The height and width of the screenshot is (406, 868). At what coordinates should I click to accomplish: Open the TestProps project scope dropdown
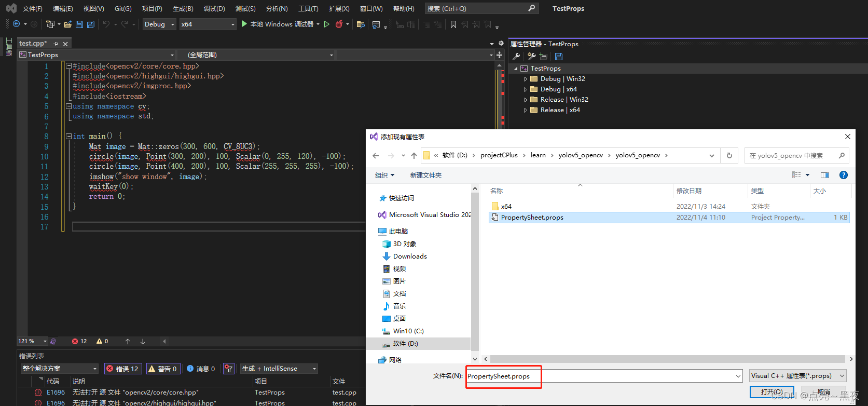click(x=97, y=55)
